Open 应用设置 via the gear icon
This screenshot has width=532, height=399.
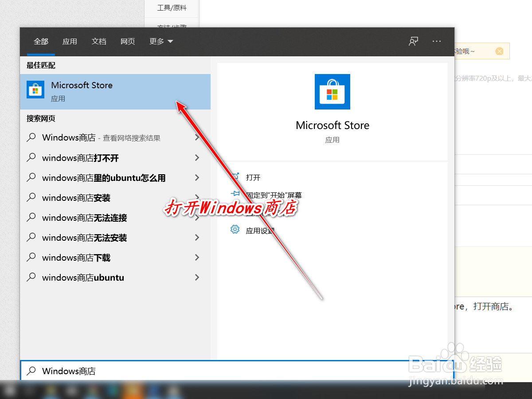pos(235,229)
